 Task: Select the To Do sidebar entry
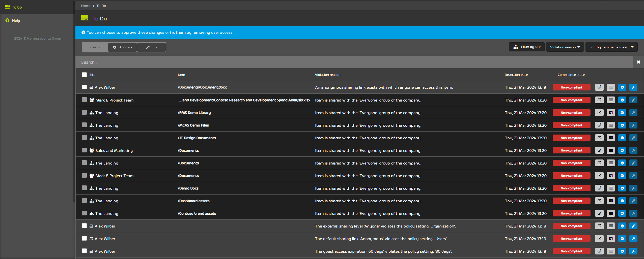click(x=17, y=7)
